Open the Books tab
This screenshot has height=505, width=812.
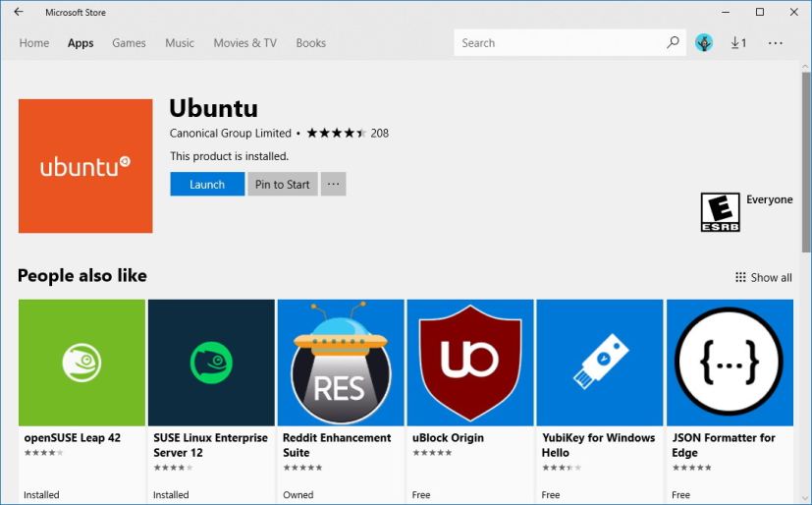click(310, 43)
